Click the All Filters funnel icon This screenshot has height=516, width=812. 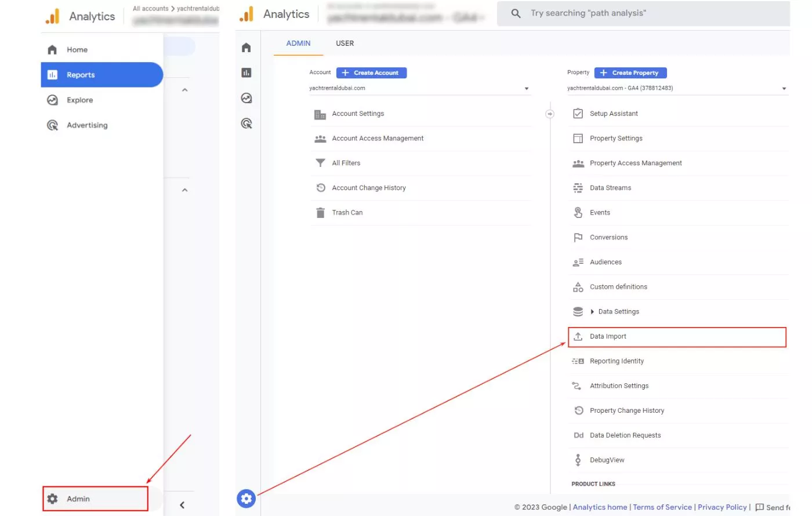(320, 163)
